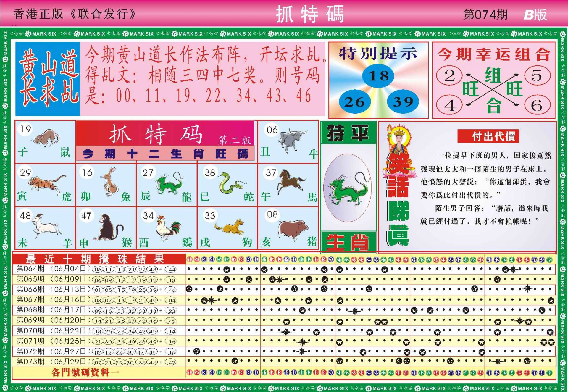Click blue ball number 26
The width and height of the screenshot is (568, 392).
point(354,102)
